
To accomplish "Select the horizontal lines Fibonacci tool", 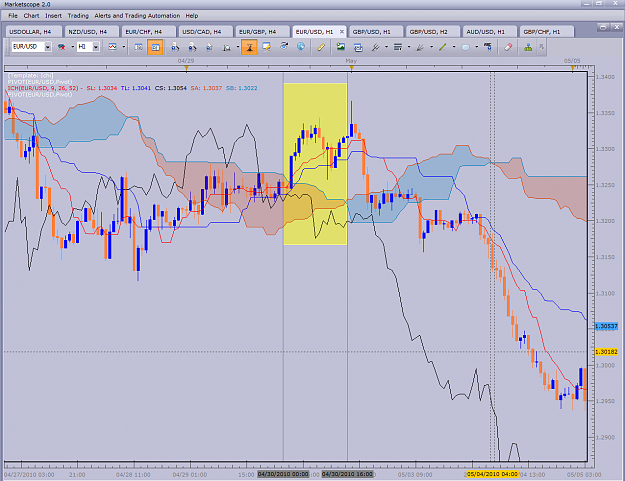I will (398, 47).
